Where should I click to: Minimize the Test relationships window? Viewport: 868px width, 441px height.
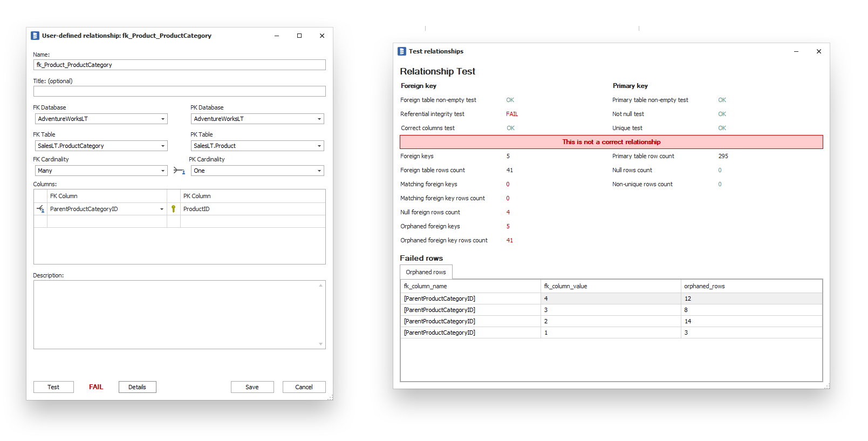tap(796, 51)
